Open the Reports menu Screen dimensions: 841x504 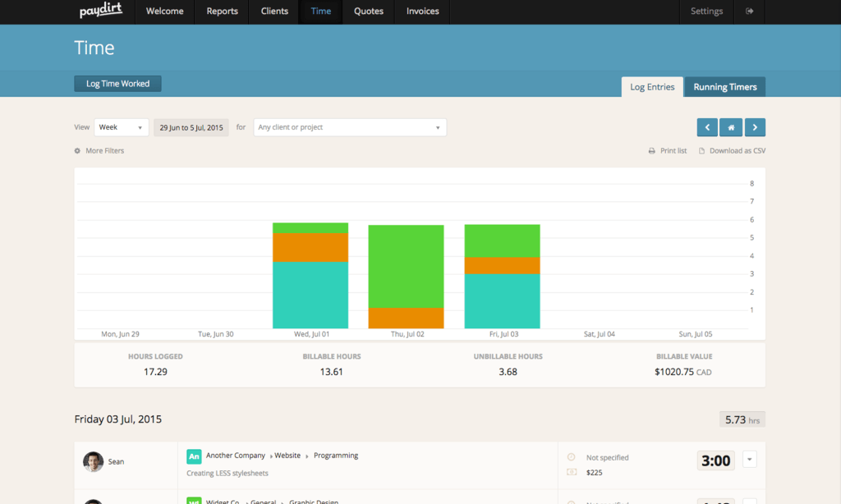point(222,11)
